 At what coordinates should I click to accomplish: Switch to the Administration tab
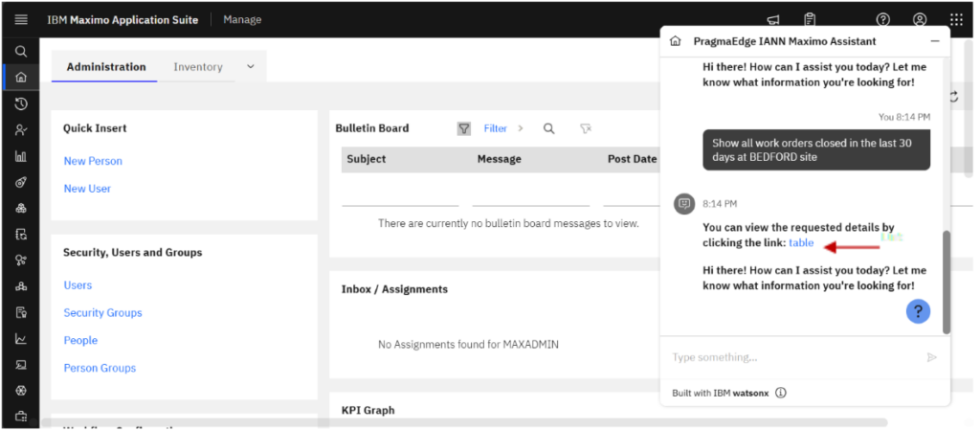click(x=106, y=67)
